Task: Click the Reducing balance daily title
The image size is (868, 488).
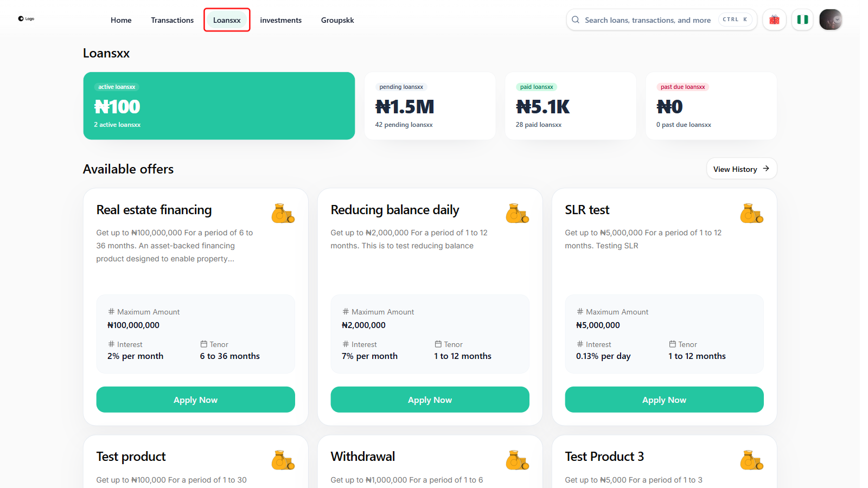Action: (x=395, y=210)
